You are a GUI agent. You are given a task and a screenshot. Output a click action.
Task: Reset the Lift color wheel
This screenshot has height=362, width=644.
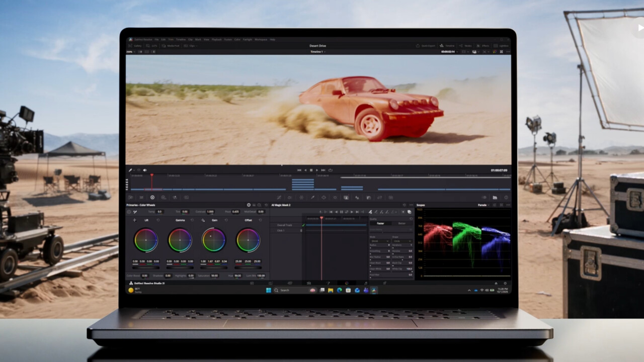pos(158,220)
